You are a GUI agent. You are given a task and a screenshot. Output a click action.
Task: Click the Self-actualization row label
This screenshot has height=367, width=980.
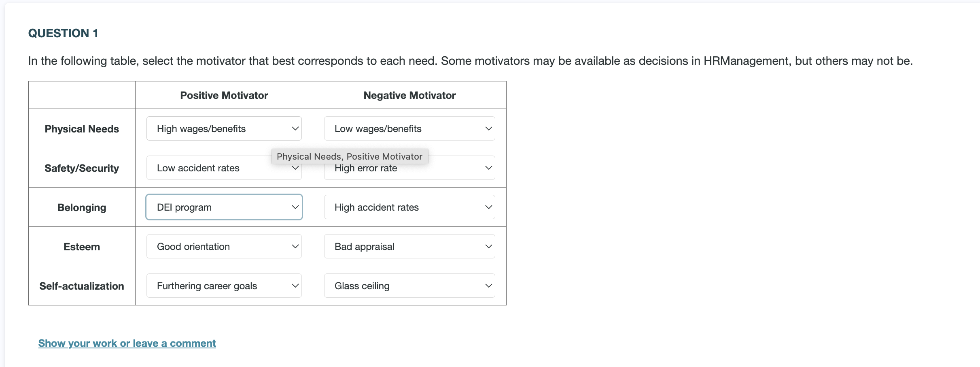pos(81,285)
